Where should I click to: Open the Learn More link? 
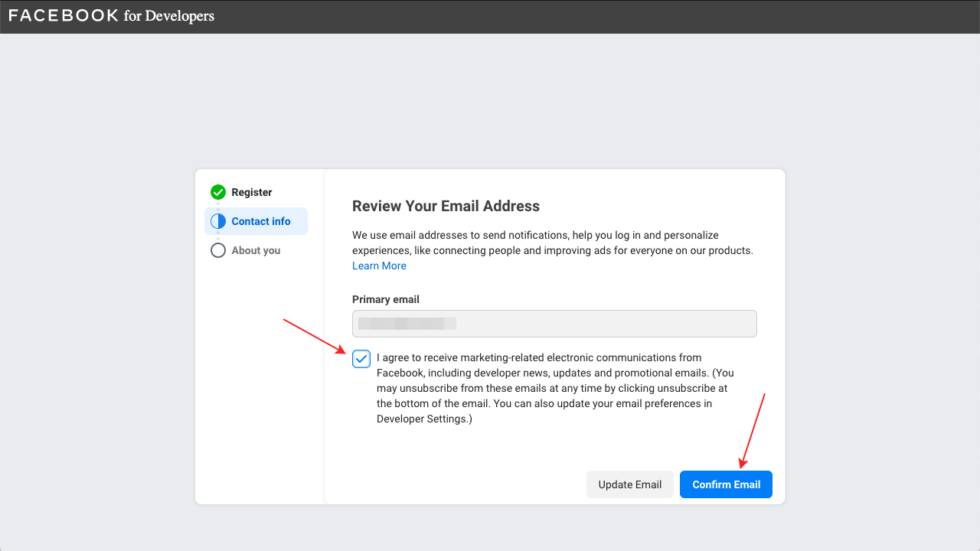coord(379,266)
